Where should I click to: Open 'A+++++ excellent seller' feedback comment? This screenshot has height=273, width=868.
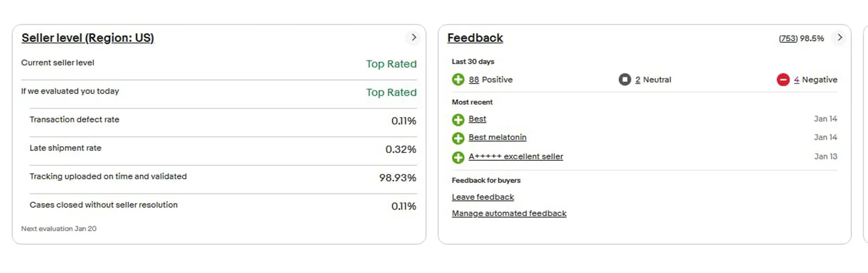[515, 157]
